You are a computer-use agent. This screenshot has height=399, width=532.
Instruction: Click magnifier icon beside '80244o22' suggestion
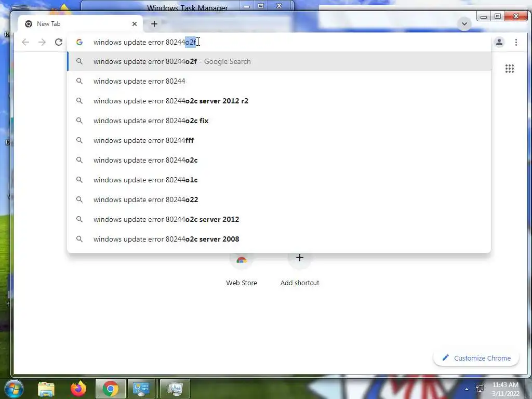point(79,199)
